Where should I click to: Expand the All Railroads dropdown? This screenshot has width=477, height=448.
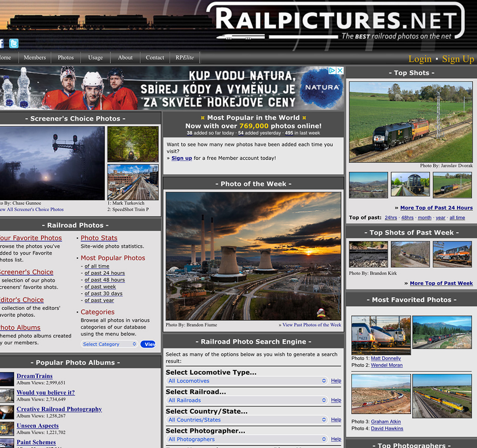[x=247, y=400]
